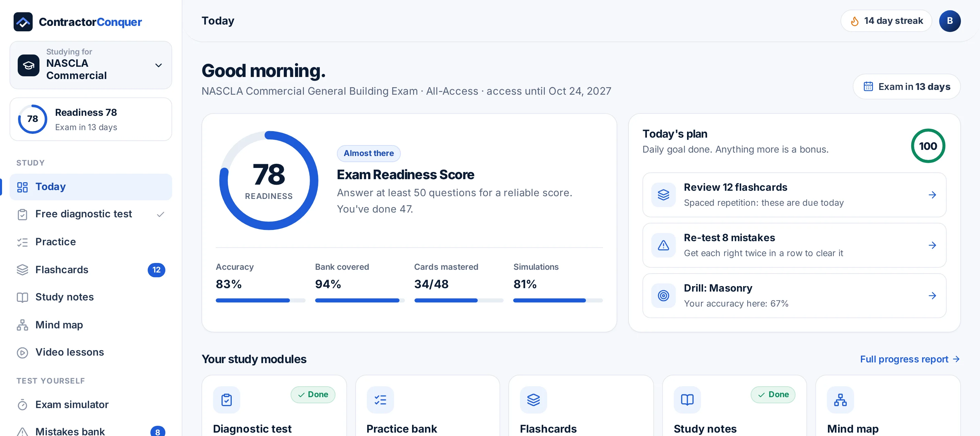Open the Full progress report link

(x=910, y=359)
